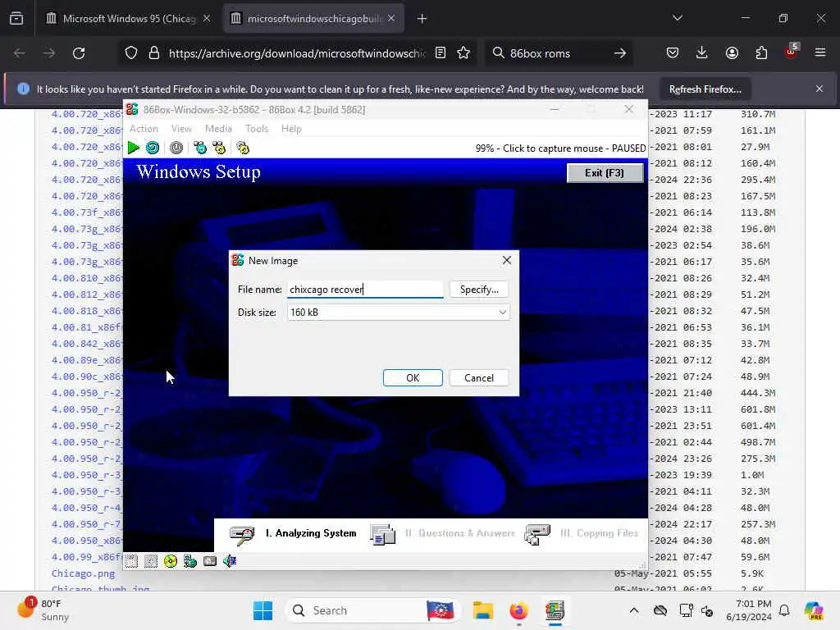Click the uBlock extension icon with badge

tap(792, 52)
